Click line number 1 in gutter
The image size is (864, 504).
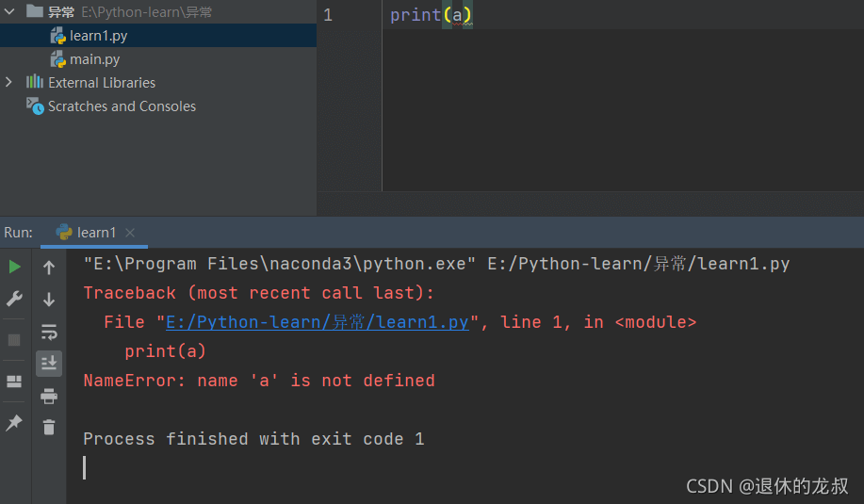[x=329, y=15]
